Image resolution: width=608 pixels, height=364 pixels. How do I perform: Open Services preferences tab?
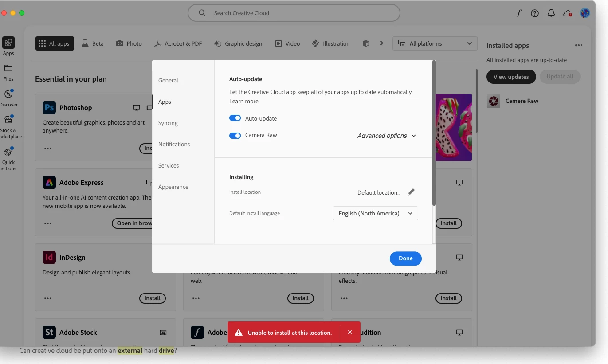tap(169, 165)
